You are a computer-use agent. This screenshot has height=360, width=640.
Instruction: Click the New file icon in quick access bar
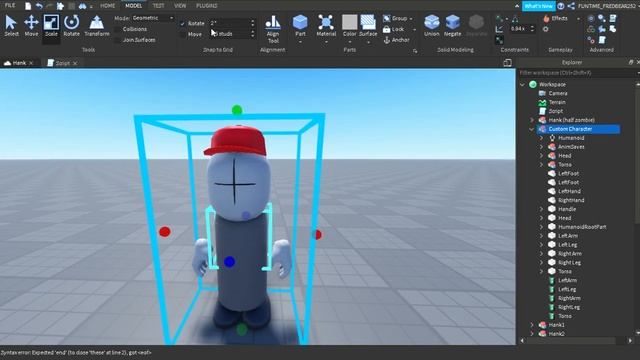pyautogui.click(x=28, y=6)
